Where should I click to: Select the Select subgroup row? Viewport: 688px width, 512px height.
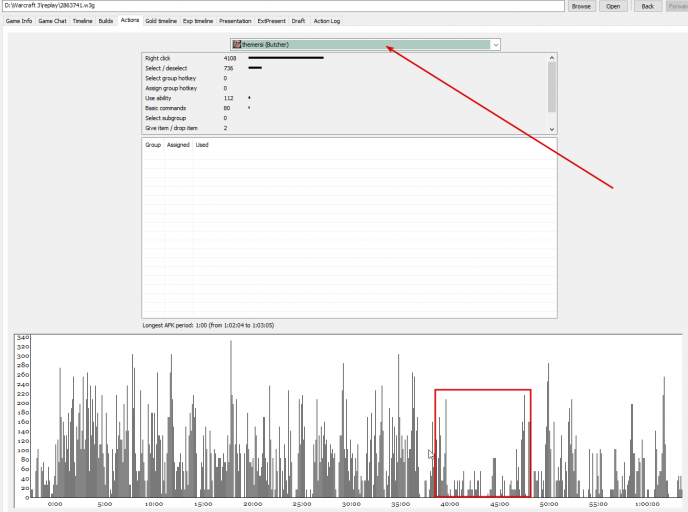[x=344, y=118]
